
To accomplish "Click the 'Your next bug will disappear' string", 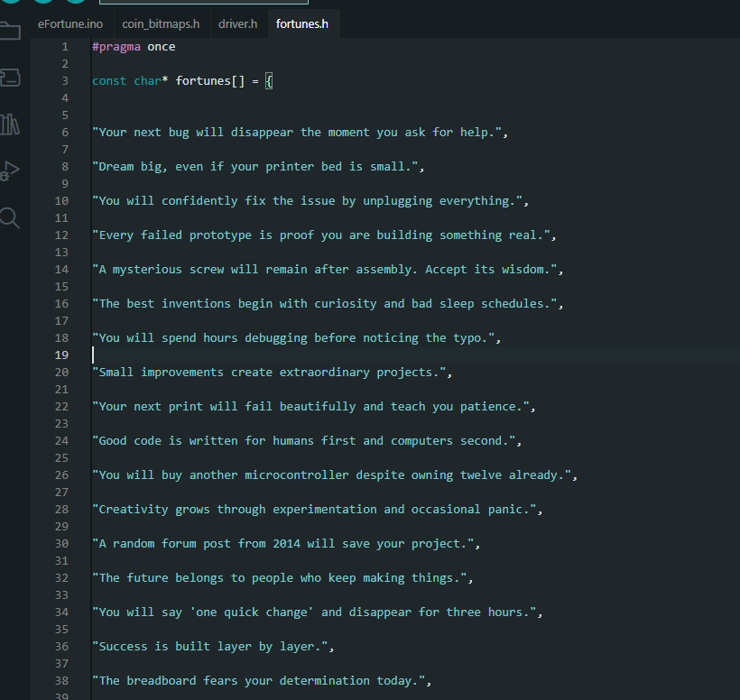I will coord(301,133).
